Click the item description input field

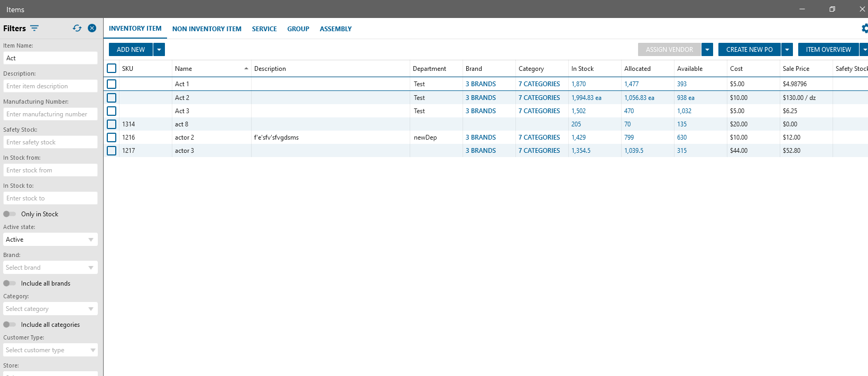point(50,86)
